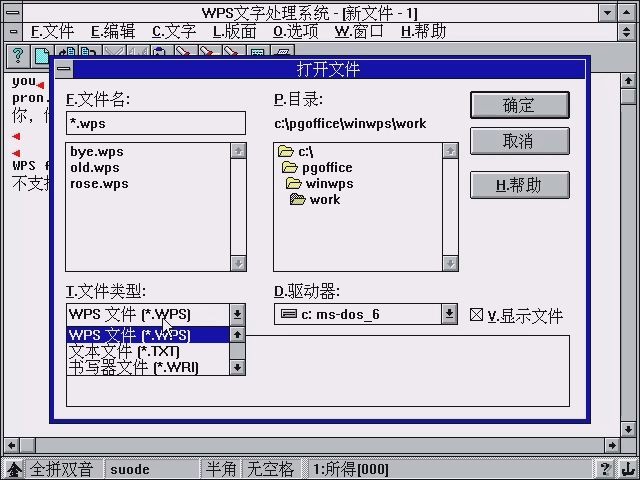Click the question mark help toolbar icon
The width and height of the screenshot is (640, 480).
18,56
